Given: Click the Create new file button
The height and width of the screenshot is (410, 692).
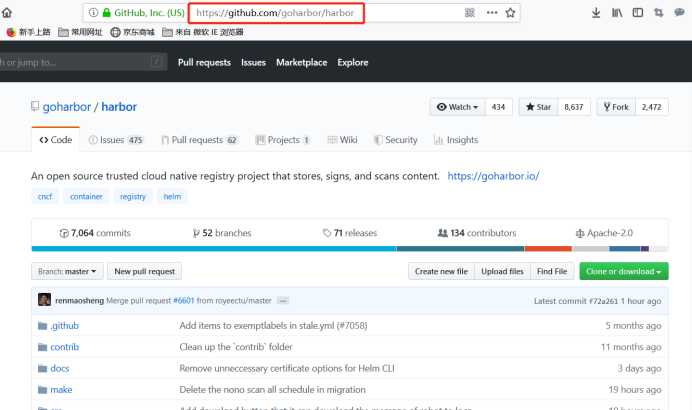Looking at the screenshot, I should click(441, 271).
